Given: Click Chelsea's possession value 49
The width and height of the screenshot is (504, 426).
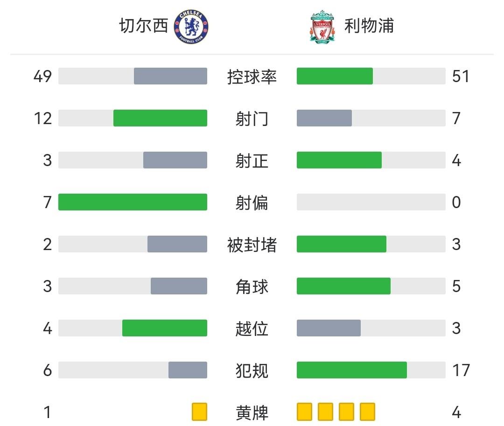Looking at the screenshot, I should tap(42, 77).
